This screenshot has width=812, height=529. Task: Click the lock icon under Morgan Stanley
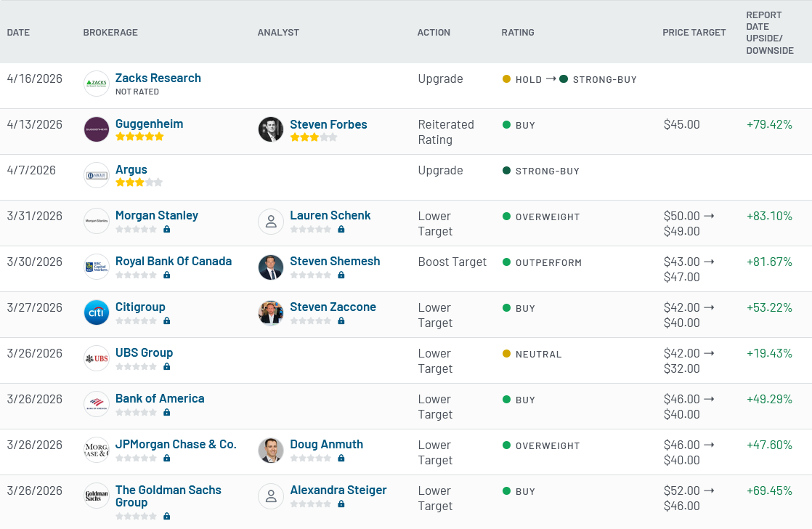pyautogui.click(x=167, y=229)
